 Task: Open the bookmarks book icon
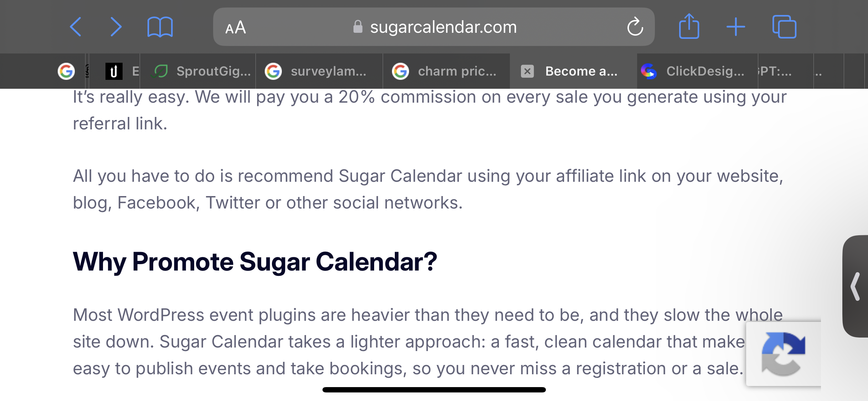click(160, 27)
